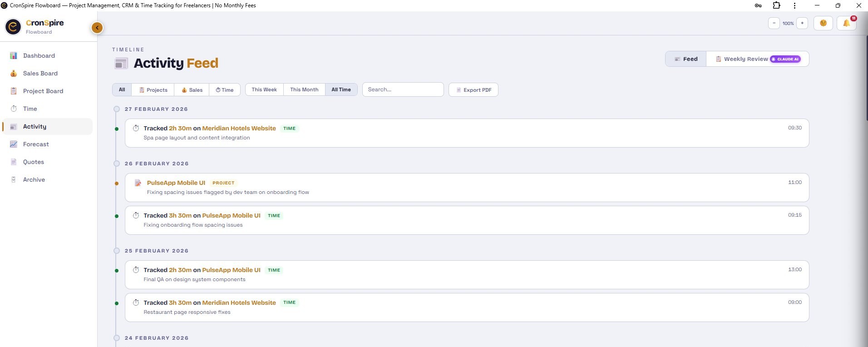Click stopwatch icon on the 09:00 entry
This screenshot has height=347, width=868.
coord(136,302)
